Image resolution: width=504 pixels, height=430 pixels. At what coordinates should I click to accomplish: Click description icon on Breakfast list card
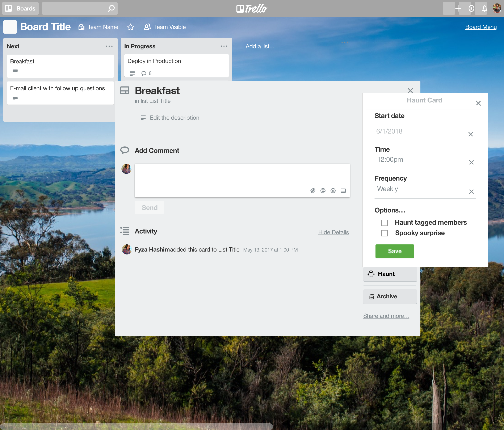click(x=15, y=71)
